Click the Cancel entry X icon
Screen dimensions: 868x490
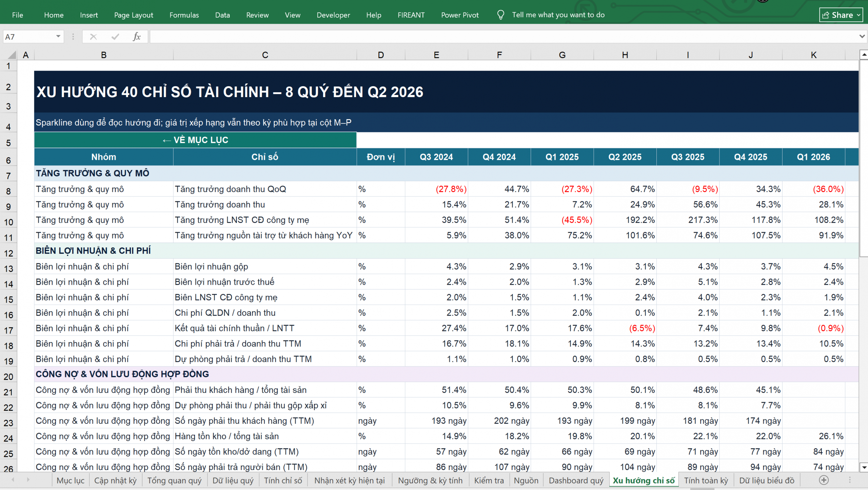tap(93, 37)
